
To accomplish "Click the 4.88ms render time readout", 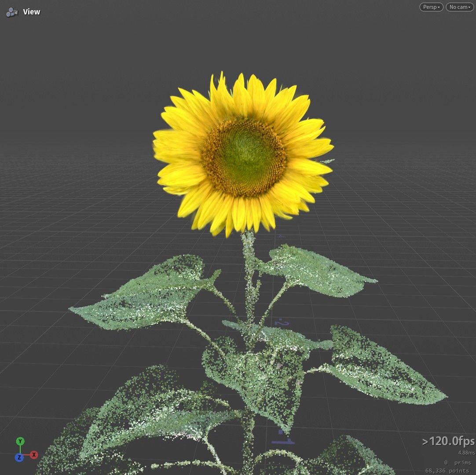I will pos(467,453).
